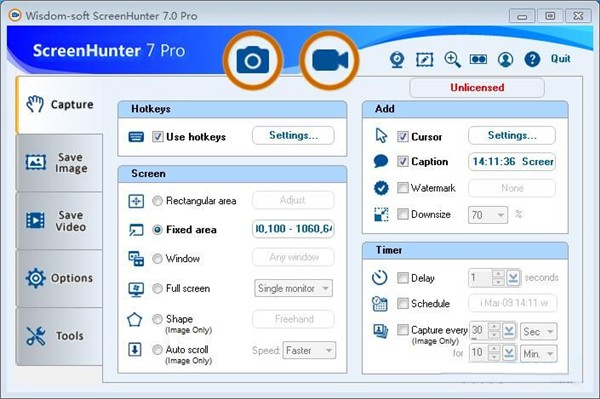Click the Unlicensed button
This screenshot has height=399, width=600.
477,88
